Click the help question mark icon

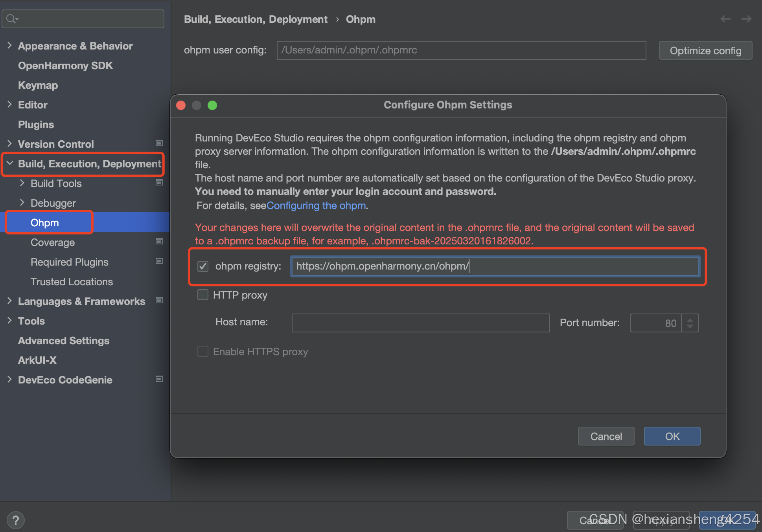pyautogui.click(x=16, y=520)
